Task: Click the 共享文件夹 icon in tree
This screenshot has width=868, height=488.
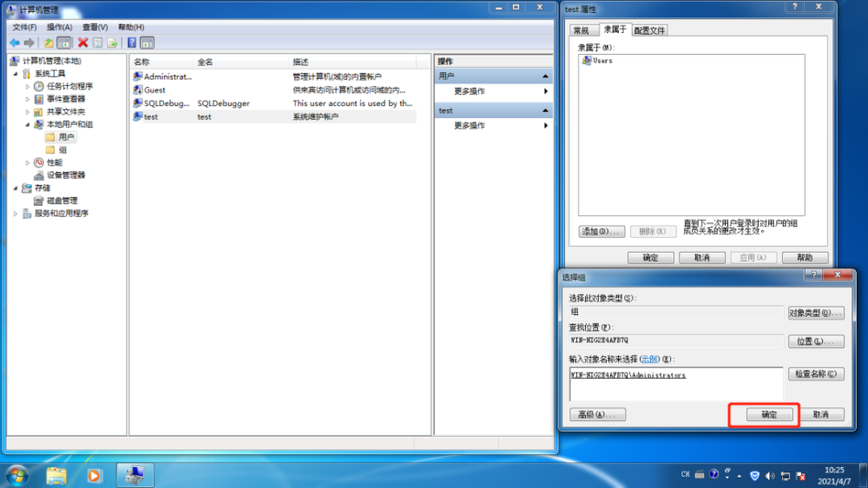Action: [x=39, y=111]
